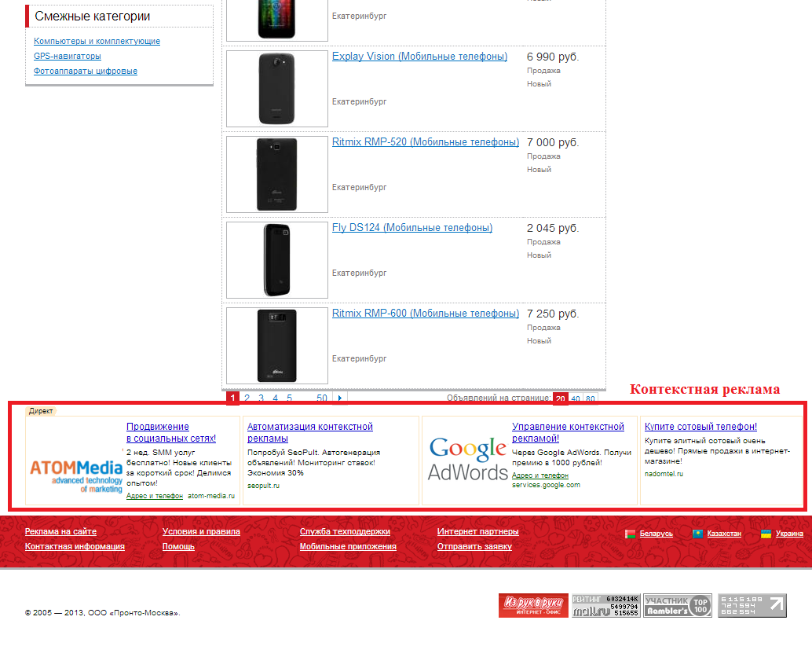Click the Kazakhstan flag icon
The width and height of the screenshot is (812, 668).
tap(698, 534)
